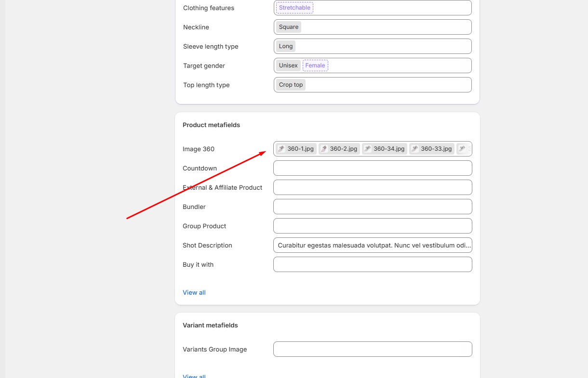Select the Unisex target gender tag
Image resolution: width=588 pixels, height=378 pixels.
(288, 65)
